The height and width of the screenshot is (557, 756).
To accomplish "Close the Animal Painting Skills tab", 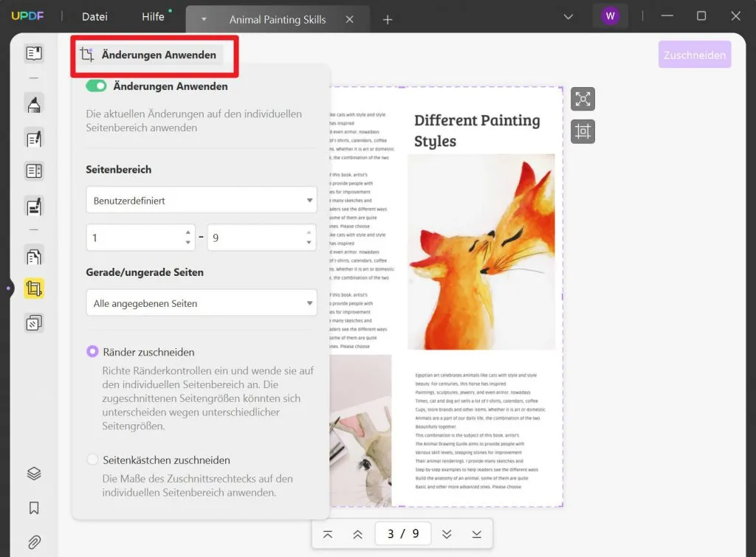I will coord(349,19).
